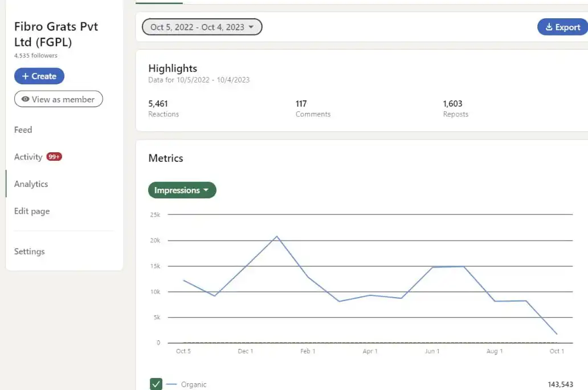Go to the Feed section
The height and width of the screenshot is (390, 588).
pos(23,130)
